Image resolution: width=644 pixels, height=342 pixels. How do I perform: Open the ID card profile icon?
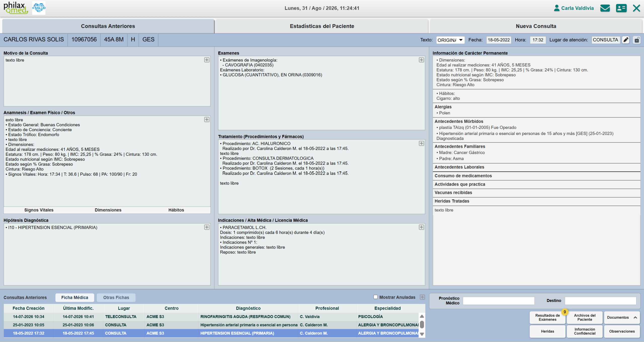click(x=621, y=8)
